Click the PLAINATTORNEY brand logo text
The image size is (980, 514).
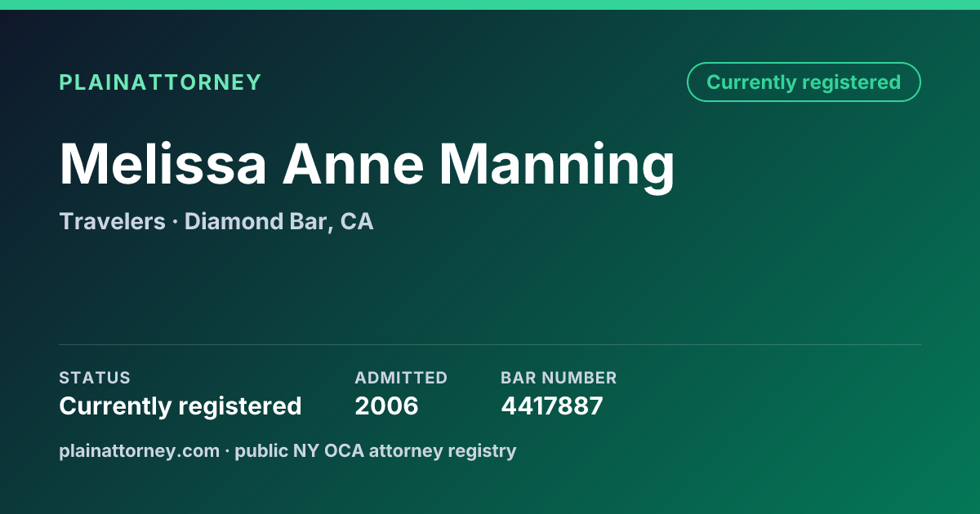160,82
